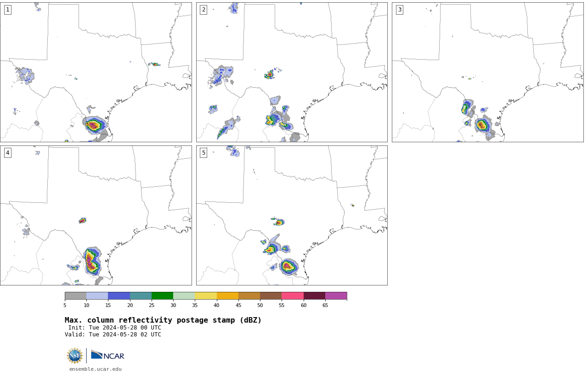Click the dark brown 50-55 dBZ swatch
This screenshot has width=588, height=374.
pyautogui.click(x=271, y=296)
